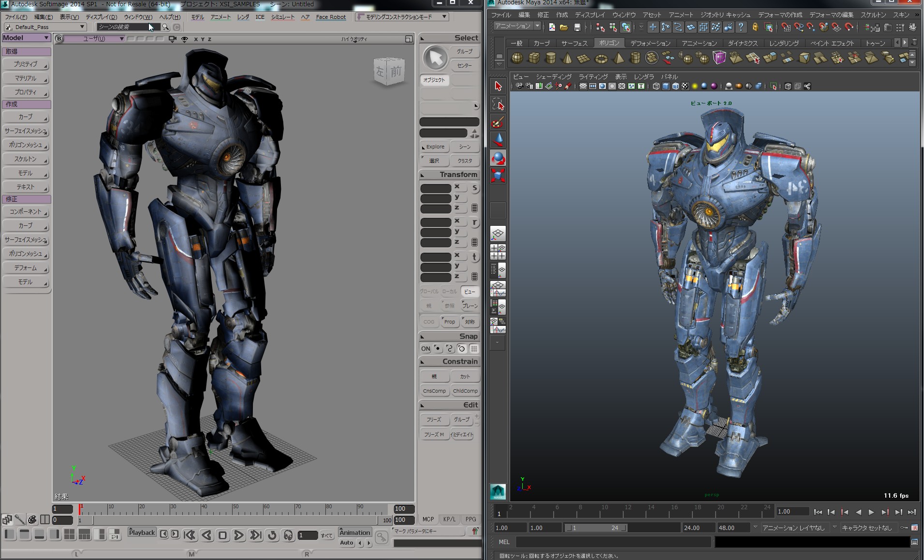Screen dimensions: 924x560
Task: Click the フリーズ button in Edit panel
Action: [434, 419]
